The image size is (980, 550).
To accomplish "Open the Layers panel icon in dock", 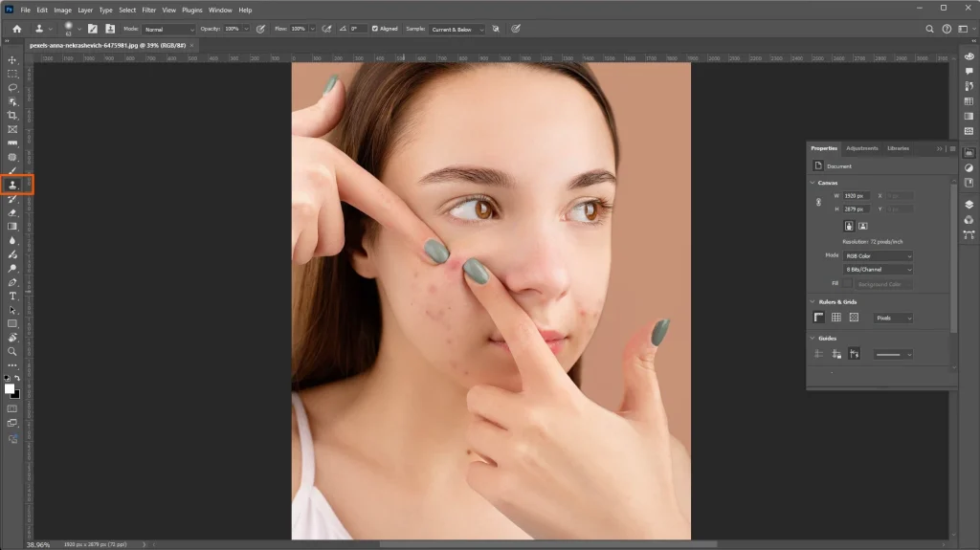I will coord(969,205).
